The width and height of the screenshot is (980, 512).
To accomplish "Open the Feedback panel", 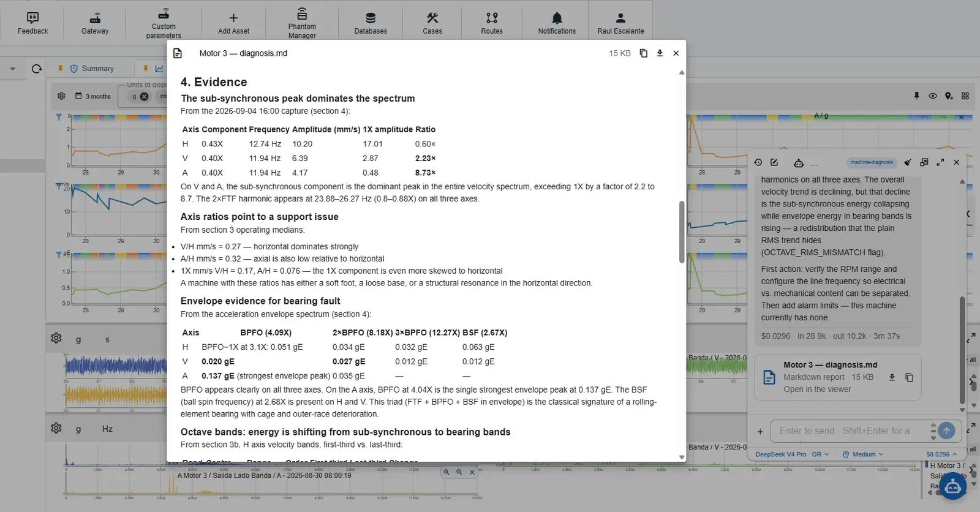I will pos(32,23).
